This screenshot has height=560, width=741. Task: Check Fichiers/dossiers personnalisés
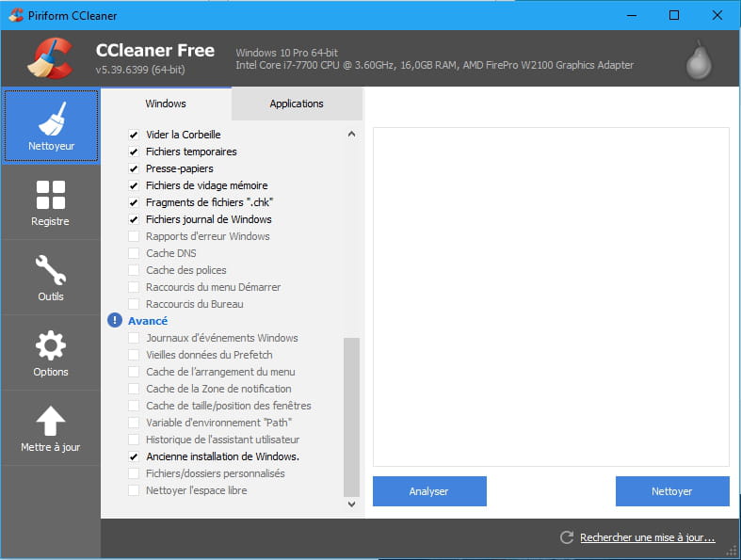coord(134,473)
